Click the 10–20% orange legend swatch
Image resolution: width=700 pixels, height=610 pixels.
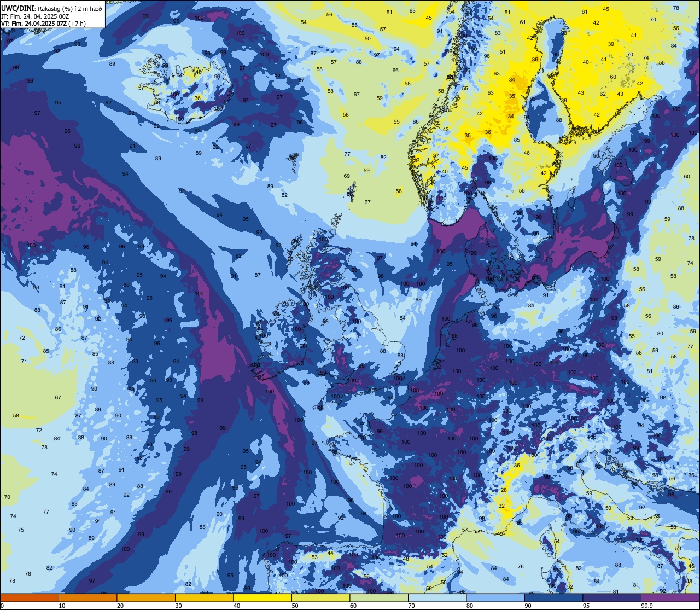pyautogui.click(x=87, y=597)
